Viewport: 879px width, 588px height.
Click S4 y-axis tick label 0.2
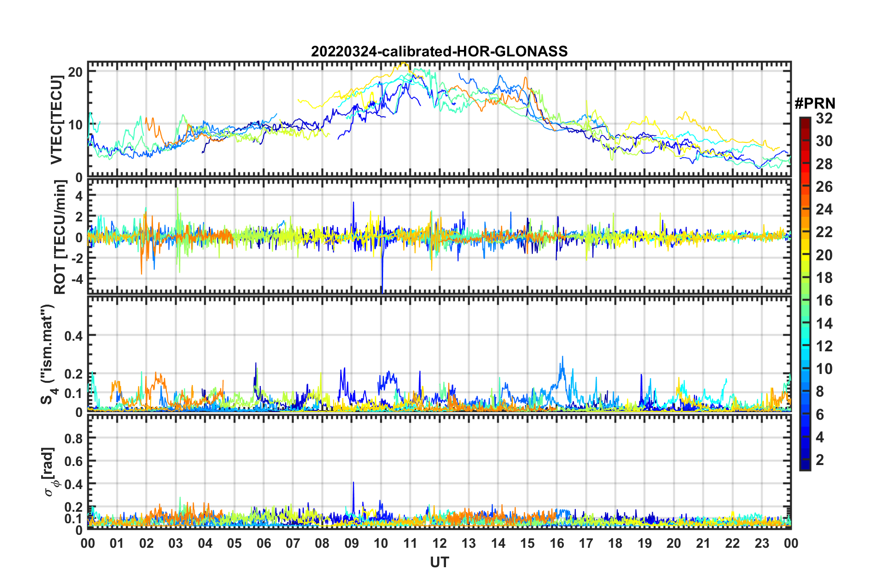74,374
